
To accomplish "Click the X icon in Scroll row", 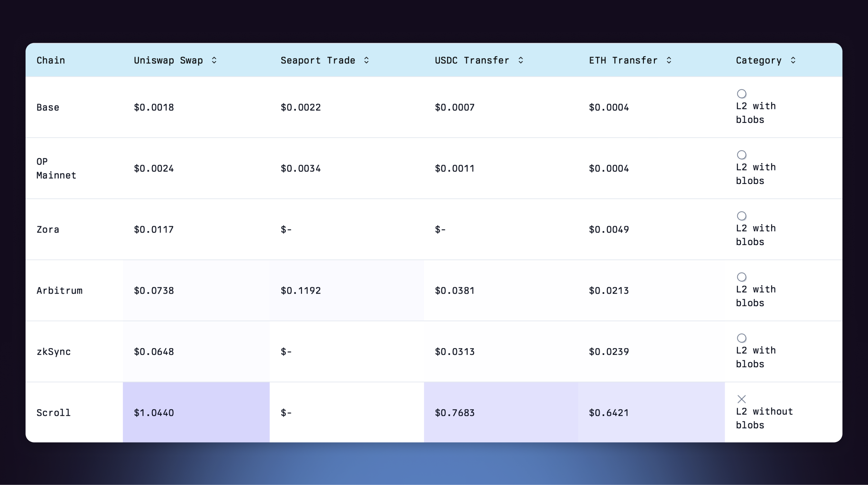I will click(x=741, y=399).
